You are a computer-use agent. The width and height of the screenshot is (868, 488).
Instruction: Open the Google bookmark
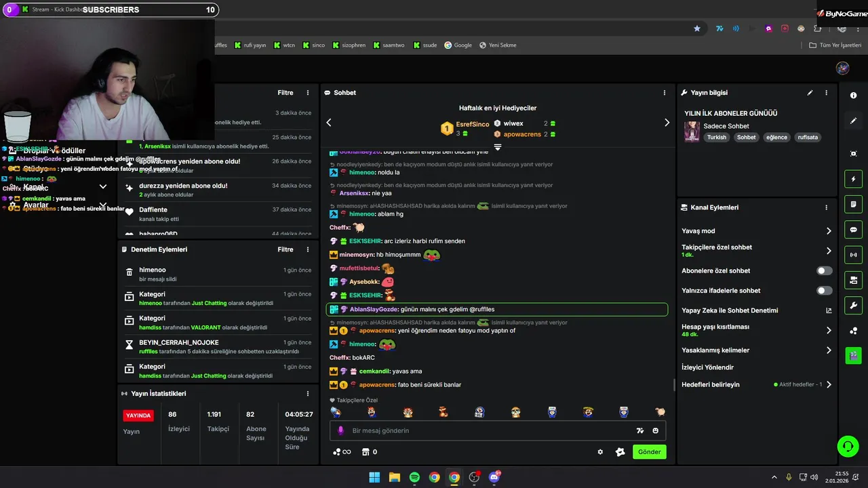(458, 45)
